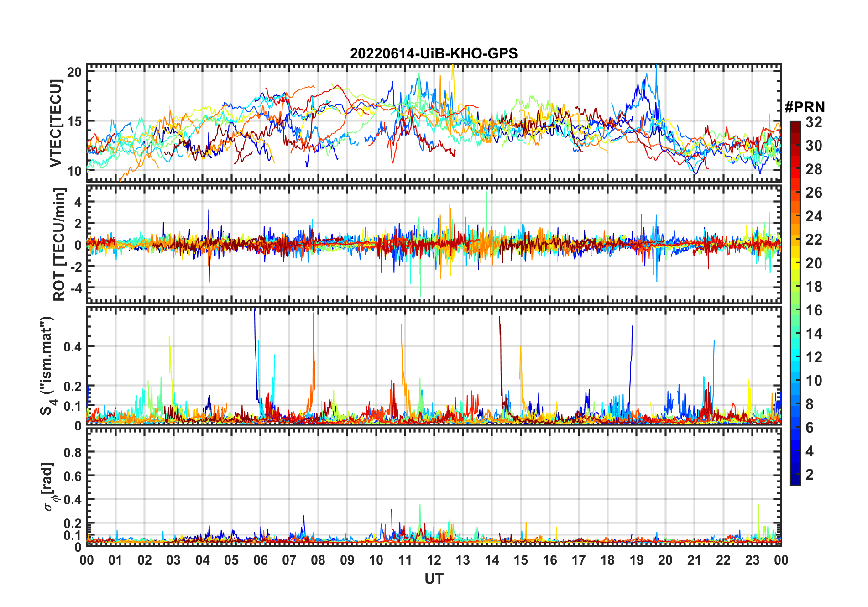The height and width of the screenshot is (607, 868).
Task: Click the 14 label on the PRN colorbar
Action: point(814,334)
